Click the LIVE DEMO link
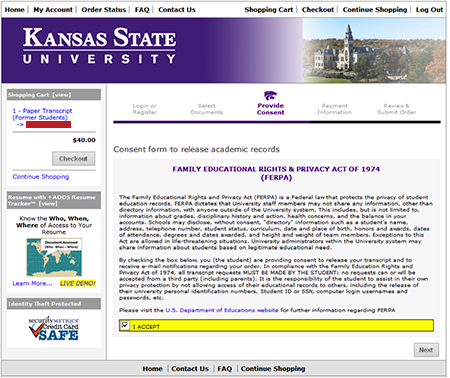 coord(78,283)
